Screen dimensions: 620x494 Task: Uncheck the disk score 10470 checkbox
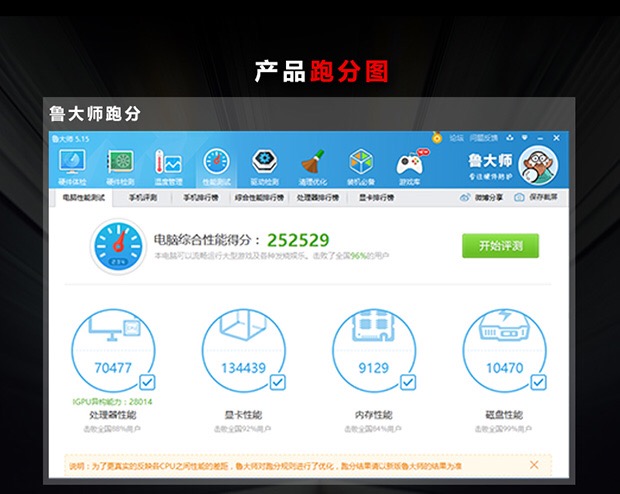(x=539, y=382)
